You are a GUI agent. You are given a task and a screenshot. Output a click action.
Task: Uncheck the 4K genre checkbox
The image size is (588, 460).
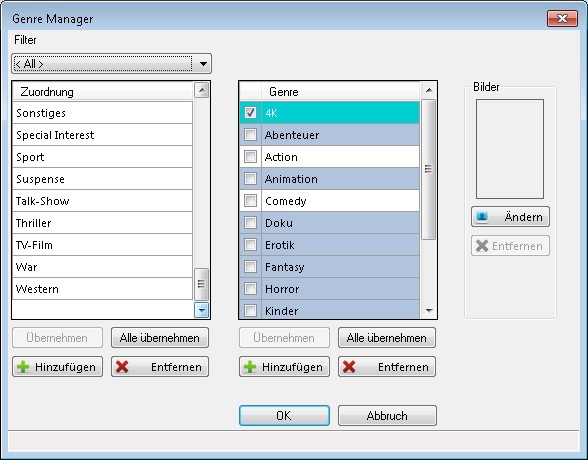(x=250, y=112)
